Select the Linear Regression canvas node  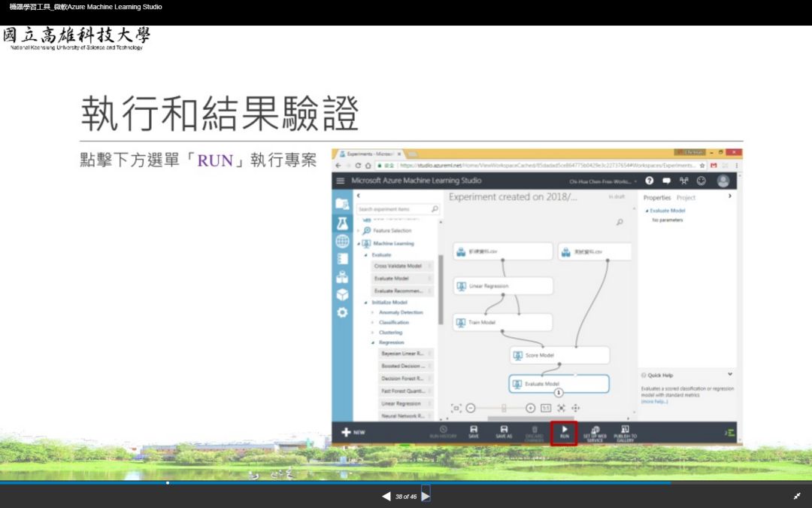[503, 286]
